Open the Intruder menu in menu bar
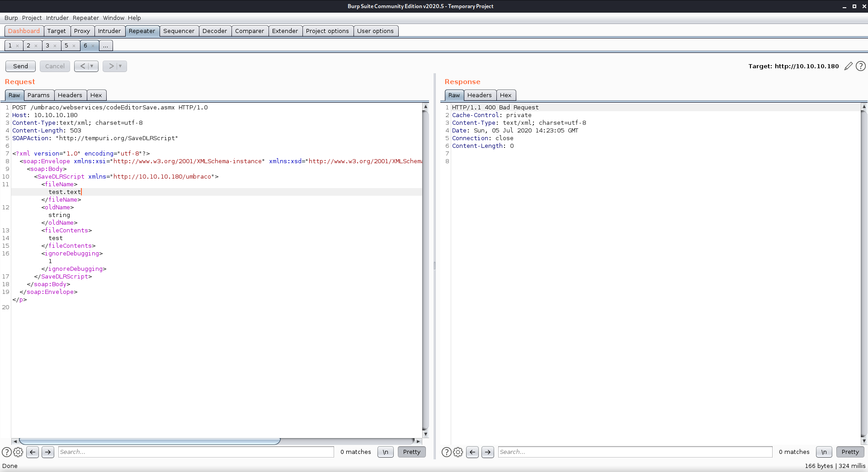This screenshot has width=868, height=472. point(57,18)
